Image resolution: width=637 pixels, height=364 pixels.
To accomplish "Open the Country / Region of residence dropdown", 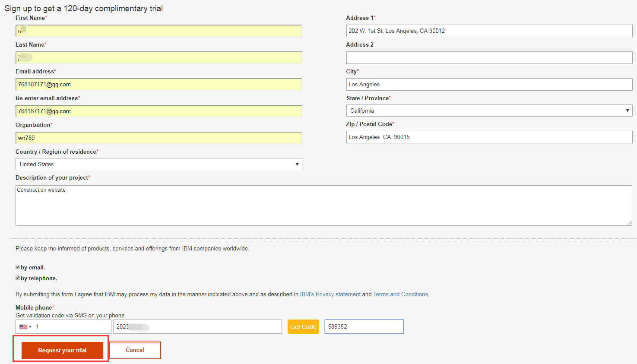I will coord(158,164).
